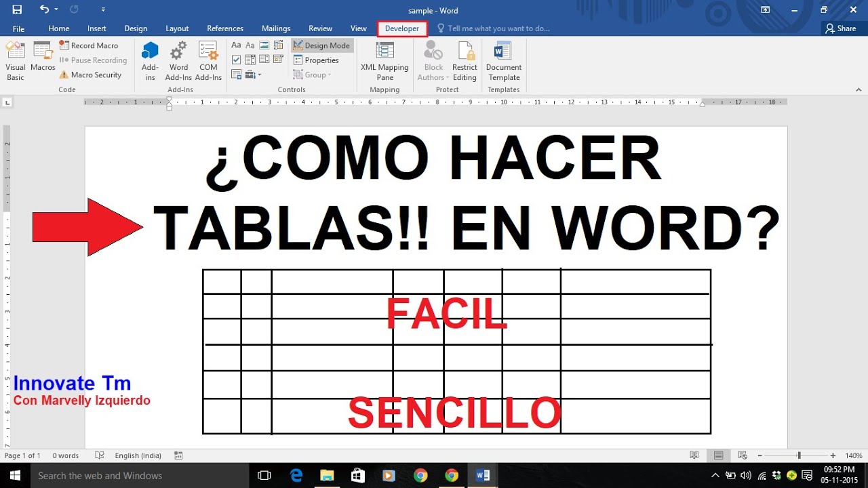Click the proofing check icon

(100, 455)
